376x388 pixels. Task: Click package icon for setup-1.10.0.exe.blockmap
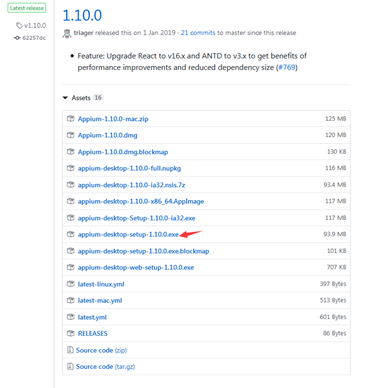click(x=70, y=251)
